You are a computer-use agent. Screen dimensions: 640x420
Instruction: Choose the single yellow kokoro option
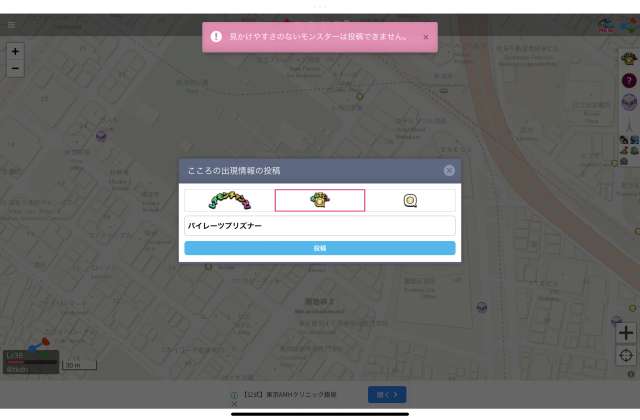click(x=320, y=200)
